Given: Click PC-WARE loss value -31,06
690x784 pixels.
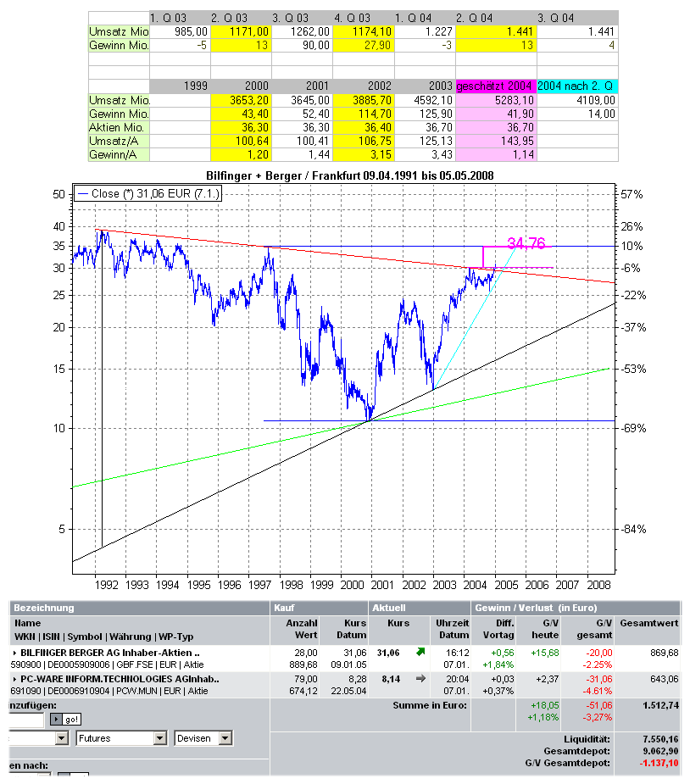Looking at the screenshot, I should (599, 680).
